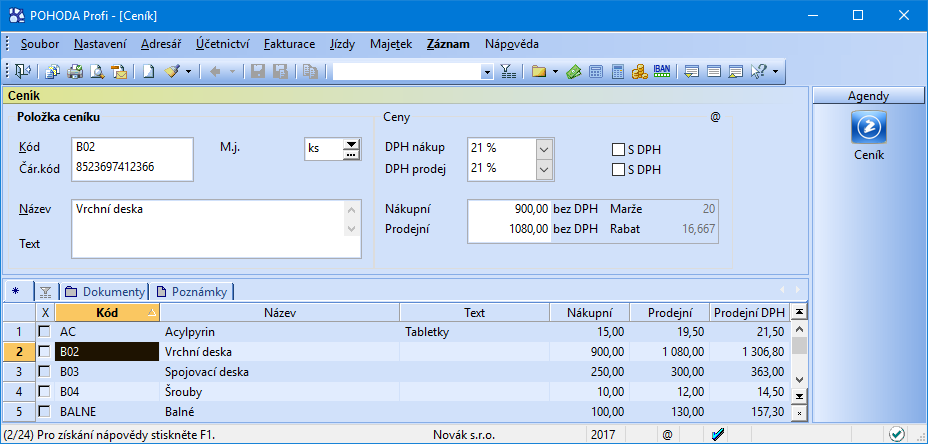Click the first floppy disk save icon
The width and height of the screenshot is (928, 444).
258,72
